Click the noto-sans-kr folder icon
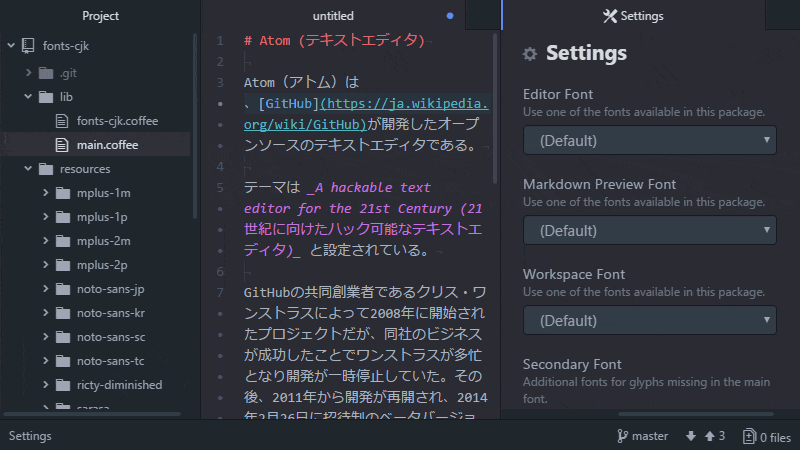 [x=63, y=313]
